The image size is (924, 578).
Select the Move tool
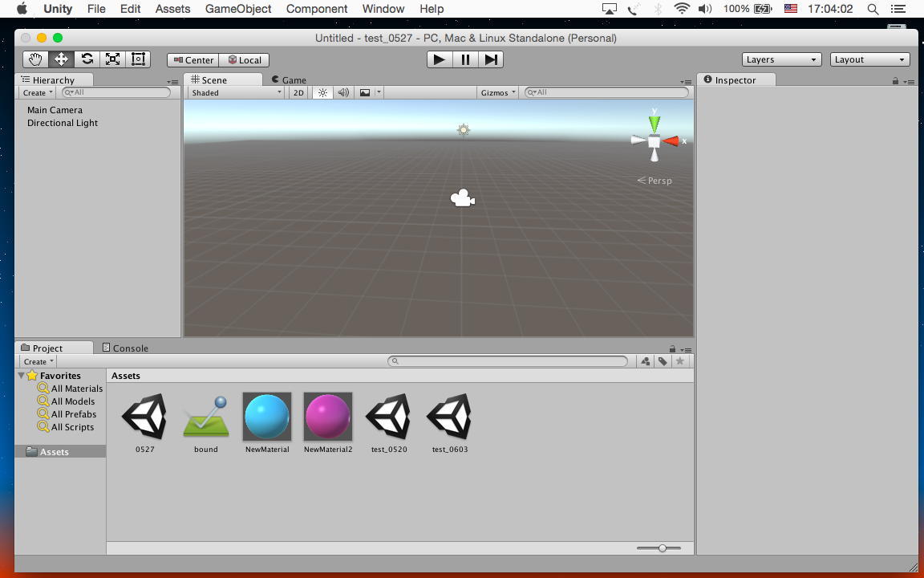[61, 59]
